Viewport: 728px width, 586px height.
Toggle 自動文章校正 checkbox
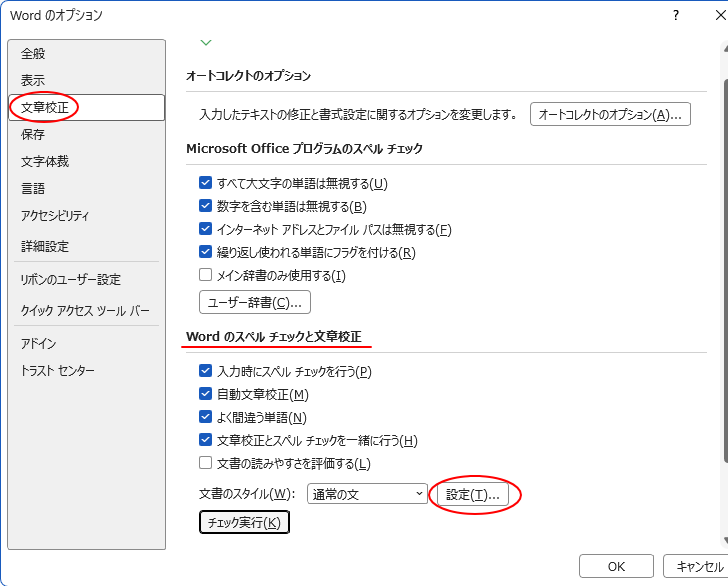[205, 394]
